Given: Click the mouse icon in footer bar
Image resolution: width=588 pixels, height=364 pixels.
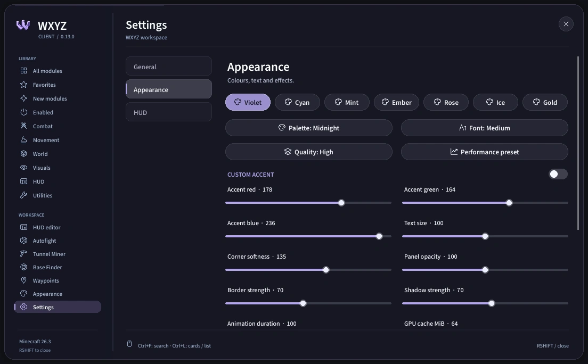Looking at the screenshot, I should tap(129, 344).
